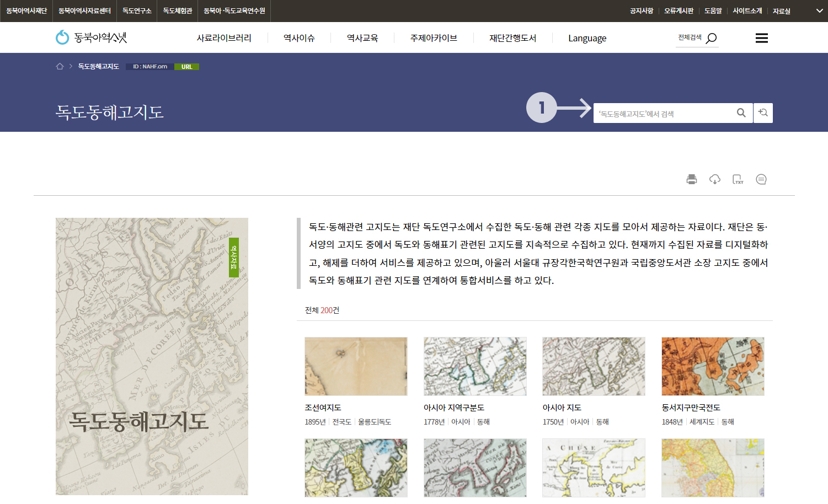The width and height of the screenshot is (828, 504).
Task: Click the 1750년 date text
Action: pyautogui.click(x=553, y=422)
